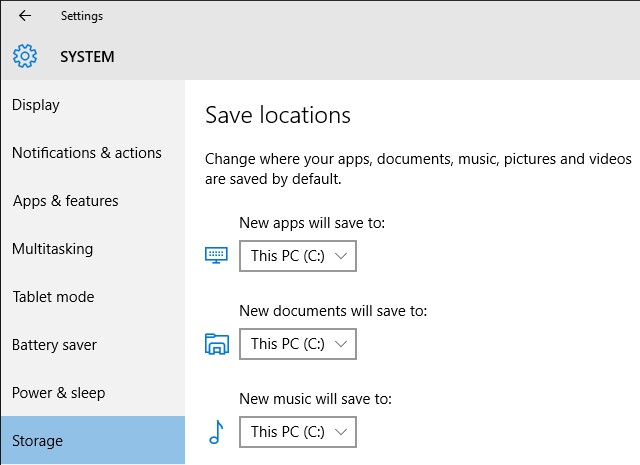Open the new music save location dropdown

coord(297,432)
